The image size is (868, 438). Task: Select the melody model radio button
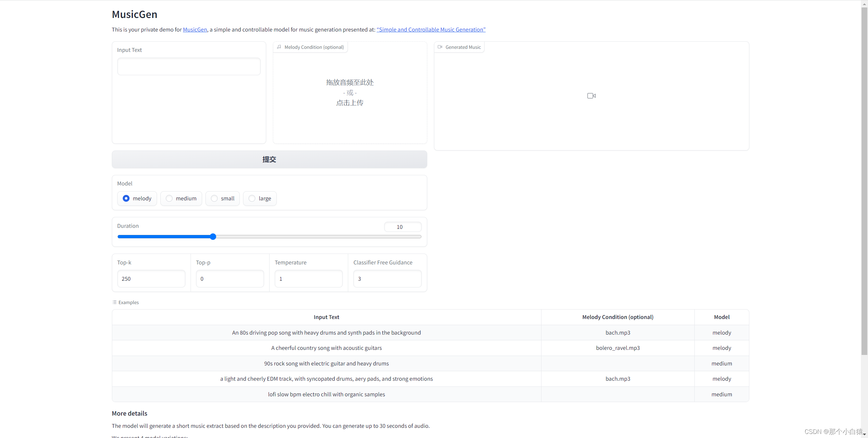click(x=126, y=198)
